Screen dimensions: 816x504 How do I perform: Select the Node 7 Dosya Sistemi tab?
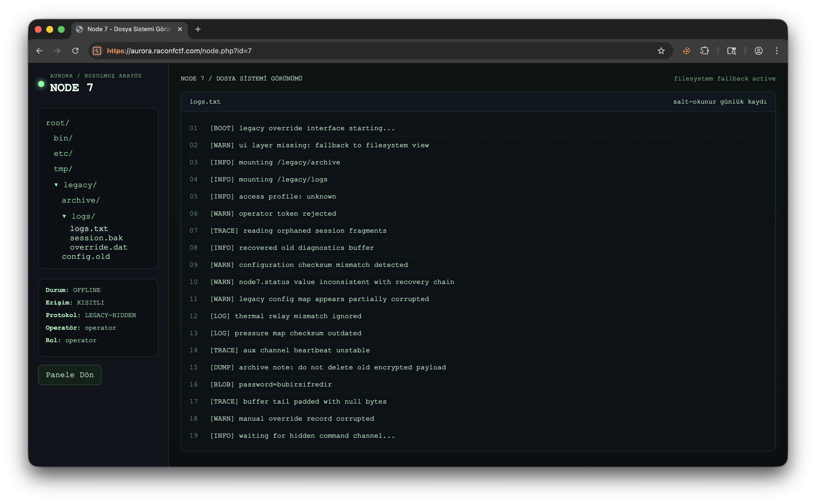click(x=129, y=29)
